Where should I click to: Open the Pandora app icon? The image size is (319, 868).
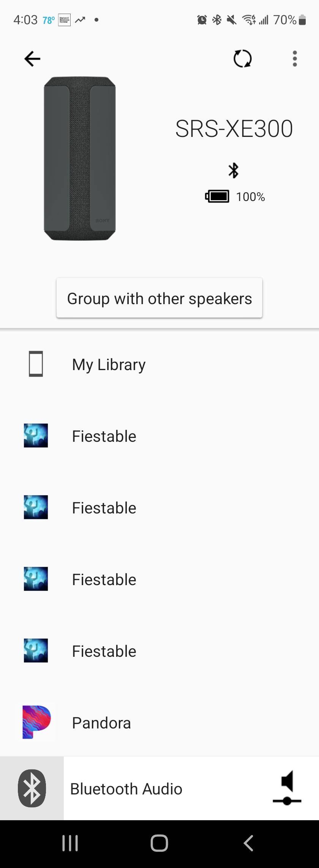coord(36,722)
